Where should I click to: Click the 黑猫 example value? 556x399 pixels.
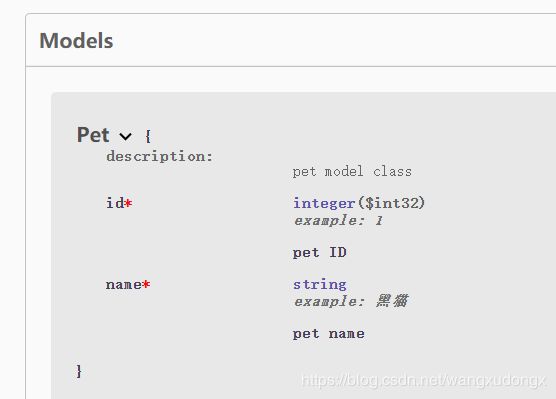[392, 301]
